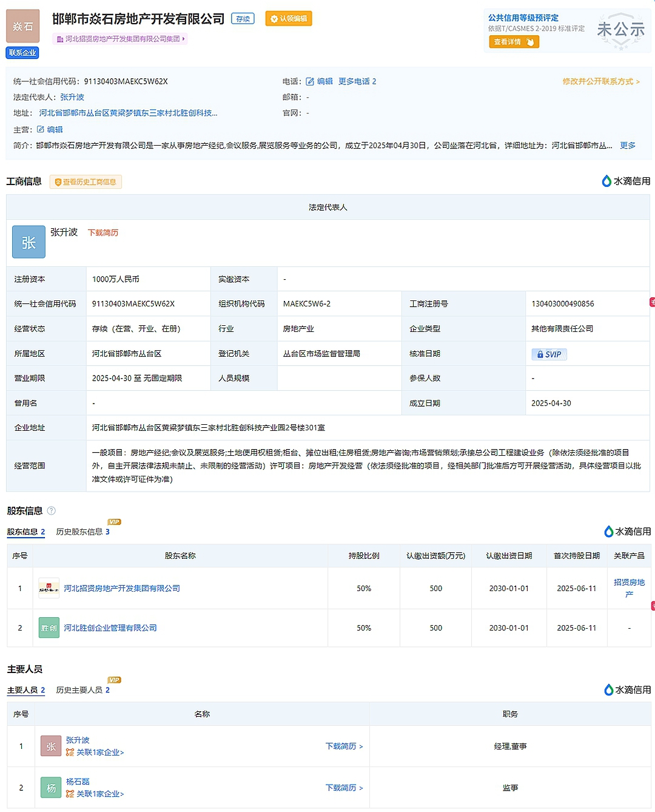Open shareholder 河北胜创企业管理有限公司
The height and width of the screenshot is (812, 655).
110,628
